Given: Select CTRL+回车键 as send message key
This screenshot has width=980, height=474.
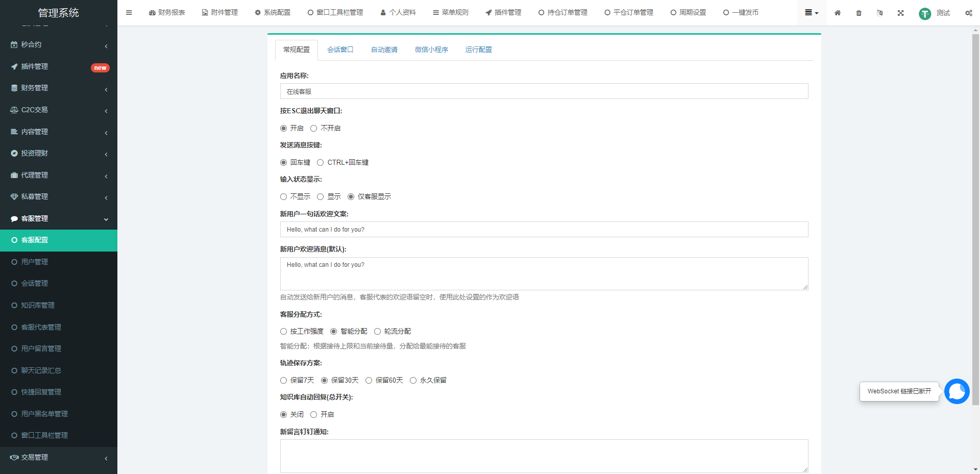Looking at the screenshot, I should coord(320,163).
